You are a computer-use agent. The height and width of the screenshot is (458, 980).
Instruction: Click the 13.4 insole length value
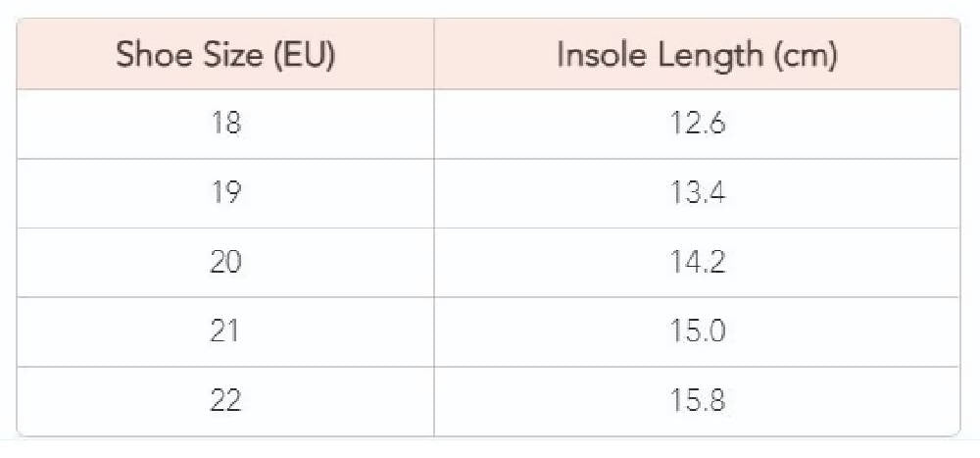(697, 194)
